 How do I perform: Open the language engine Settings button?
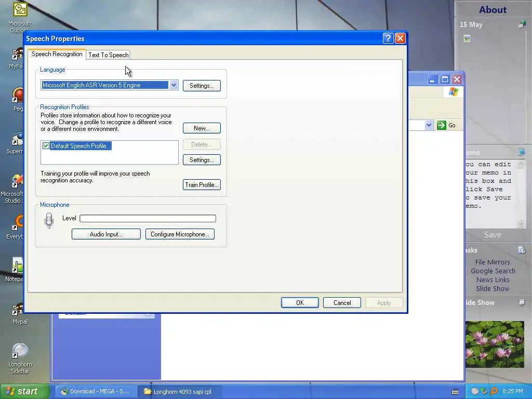[x=202, y=86]
